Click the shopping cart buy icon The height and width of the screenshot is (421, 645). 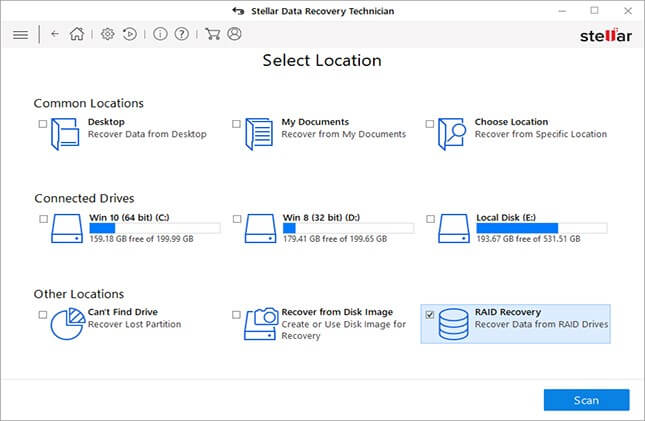pyautogui.click(x=212, y=34)
